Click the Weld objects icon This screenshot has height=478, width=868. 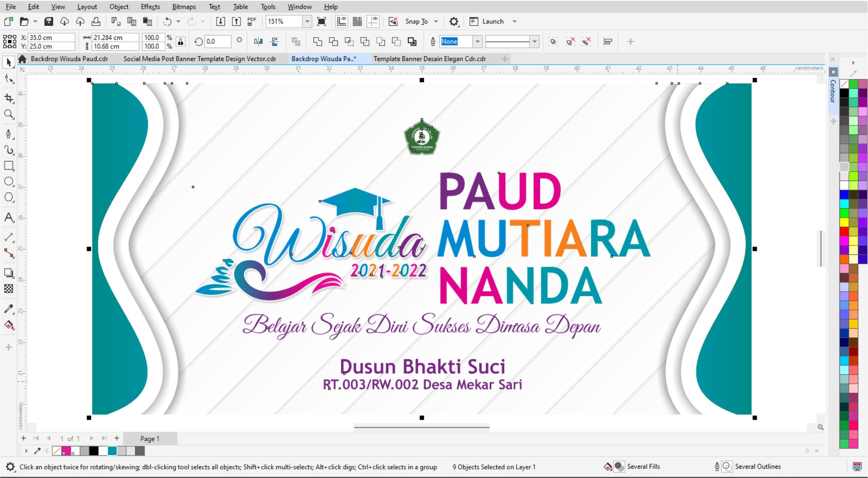click(318, 41)
